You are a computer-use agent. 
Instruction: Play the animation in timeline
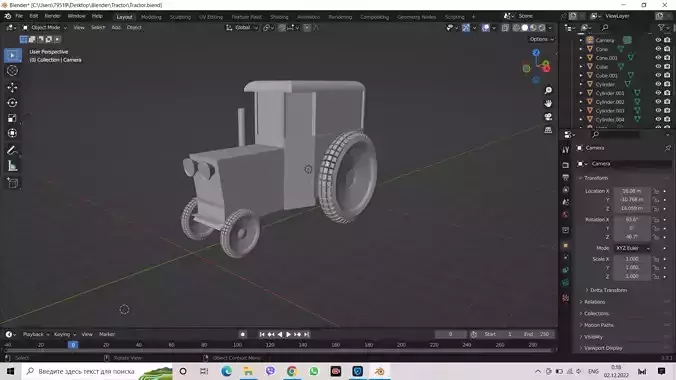click(288, 334)
